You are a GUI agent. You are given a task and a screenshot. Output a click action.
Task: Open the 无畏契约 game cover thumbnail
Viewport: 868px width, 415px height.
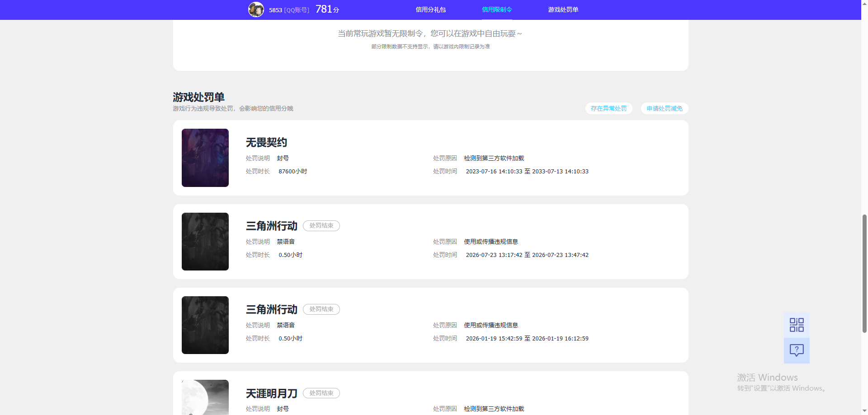pyautogui.click(x=205, y=158)
